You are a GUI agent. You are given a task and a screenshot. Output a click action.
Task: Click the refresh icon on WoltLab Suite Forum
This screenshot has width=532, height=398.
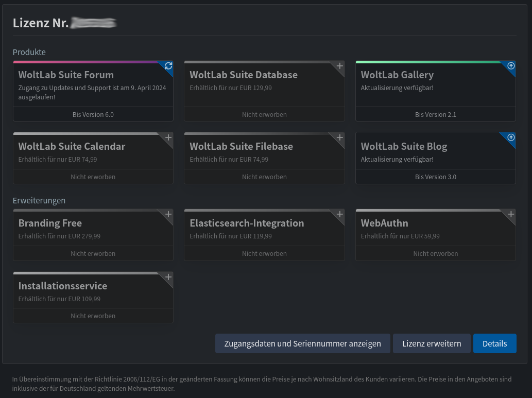168,66
